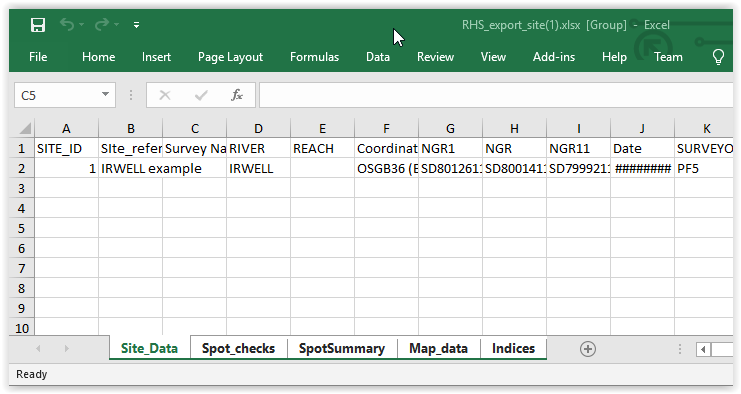Open the Formulas ribbon tab
Screen dimensions: 741x394
(314, 57)
